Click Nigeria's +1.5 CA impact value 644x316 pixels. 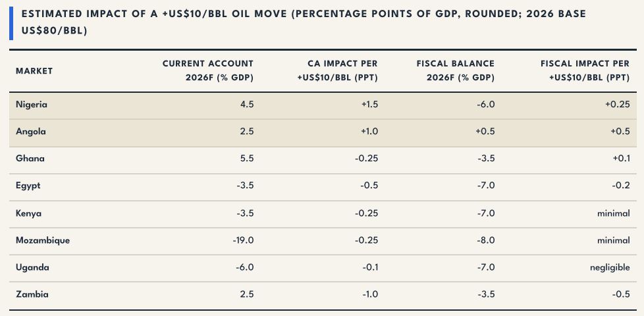tap(369, 105)
